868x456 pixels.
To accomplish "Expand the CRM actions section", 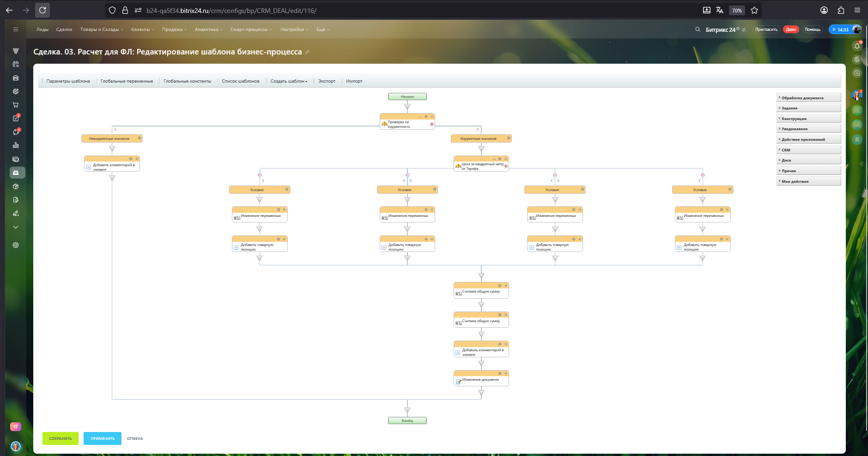I will pos(808,150).
